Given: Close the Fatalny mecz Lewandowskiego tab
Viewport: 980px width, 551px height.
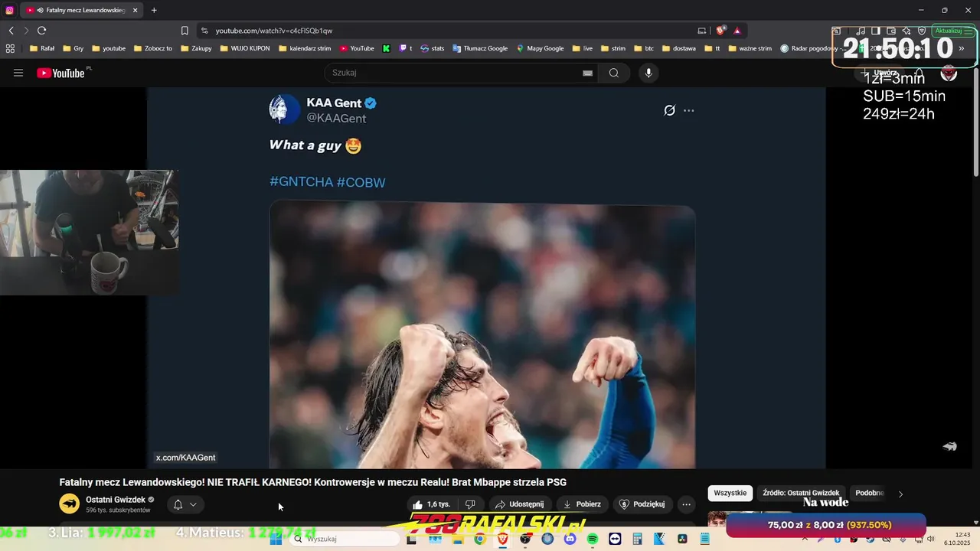Looking at the screenshot, I should point(135,10).
